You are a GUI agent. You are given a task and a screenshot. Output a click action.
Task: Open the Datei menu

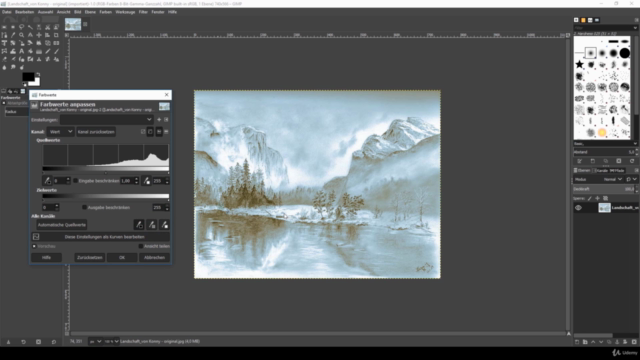(x=7, y=12)
